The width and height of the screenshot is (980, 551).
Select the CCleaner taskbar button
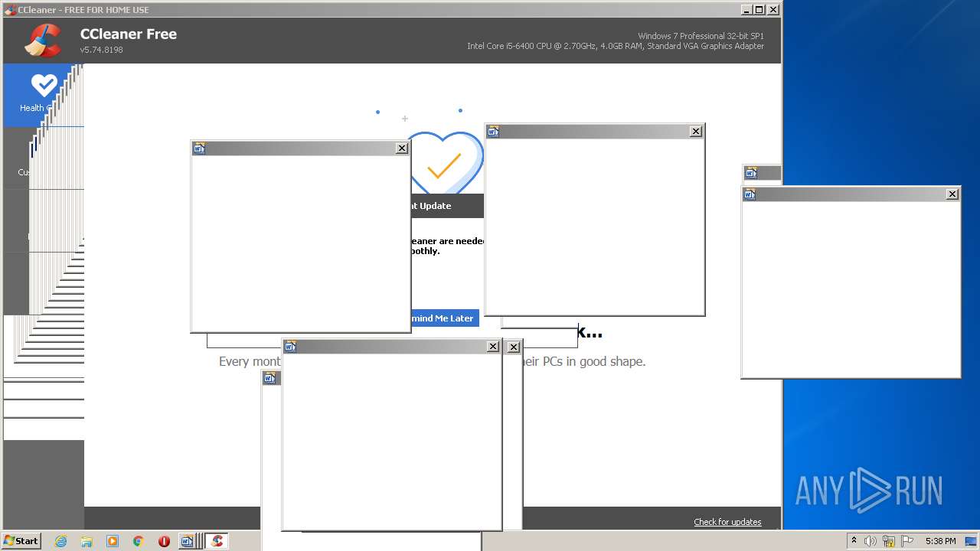pyautogui.click(x=217, y=541)
